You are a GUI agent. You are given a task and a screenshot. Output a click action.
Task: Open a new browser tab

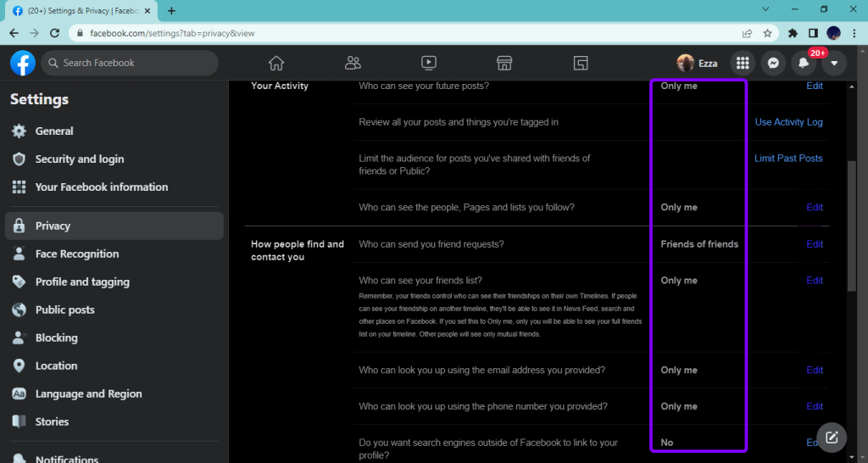(x=171, y=10)
